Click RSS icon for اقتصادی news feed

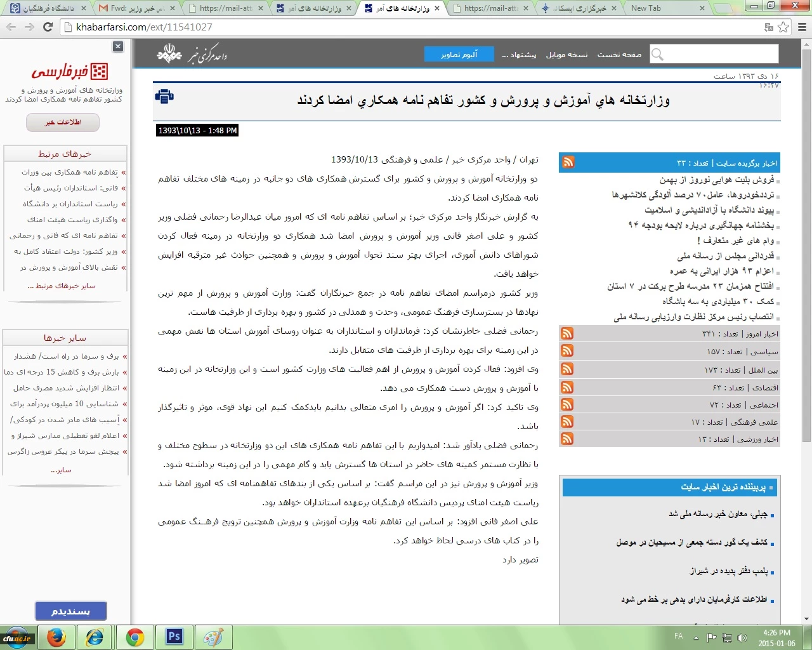(567, 387)
